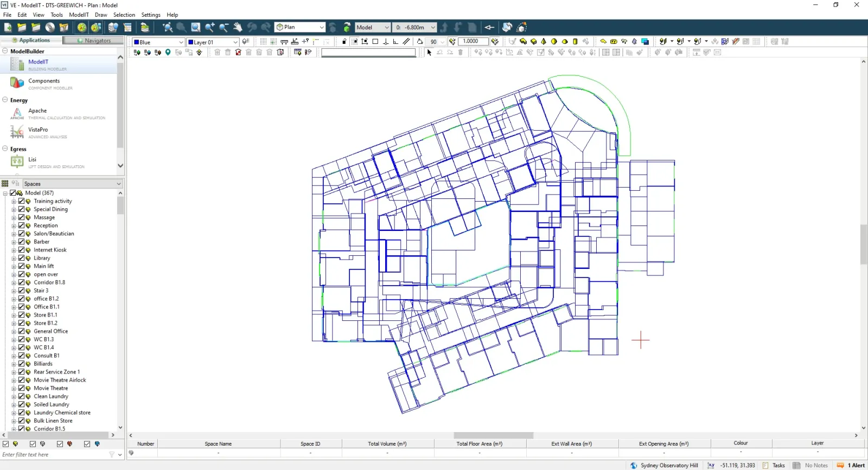
Task: Click the New project icon
Action: pos(8,27)
